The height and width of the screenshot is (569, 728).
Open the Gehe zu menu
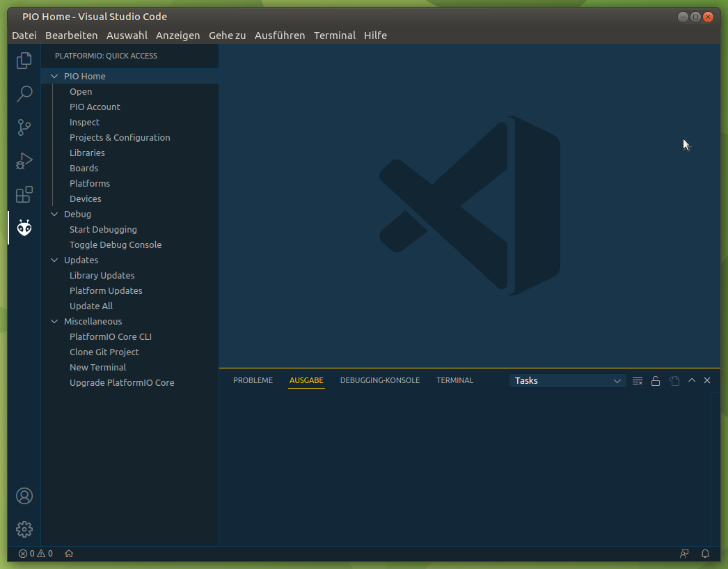click(x=227, y=36)
